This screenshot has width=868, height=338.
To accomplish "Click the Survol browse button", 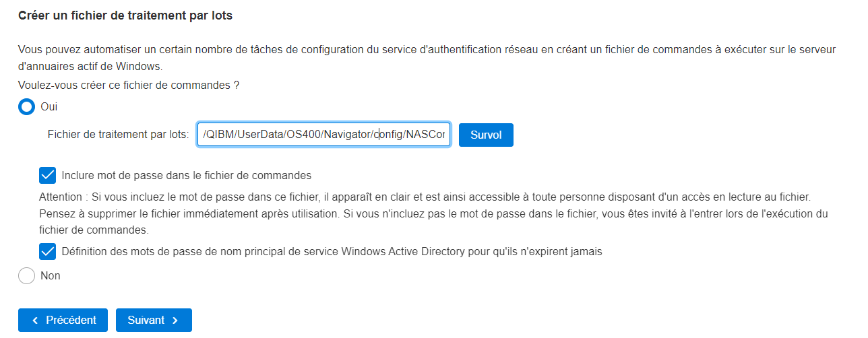I will coord(486,135).
